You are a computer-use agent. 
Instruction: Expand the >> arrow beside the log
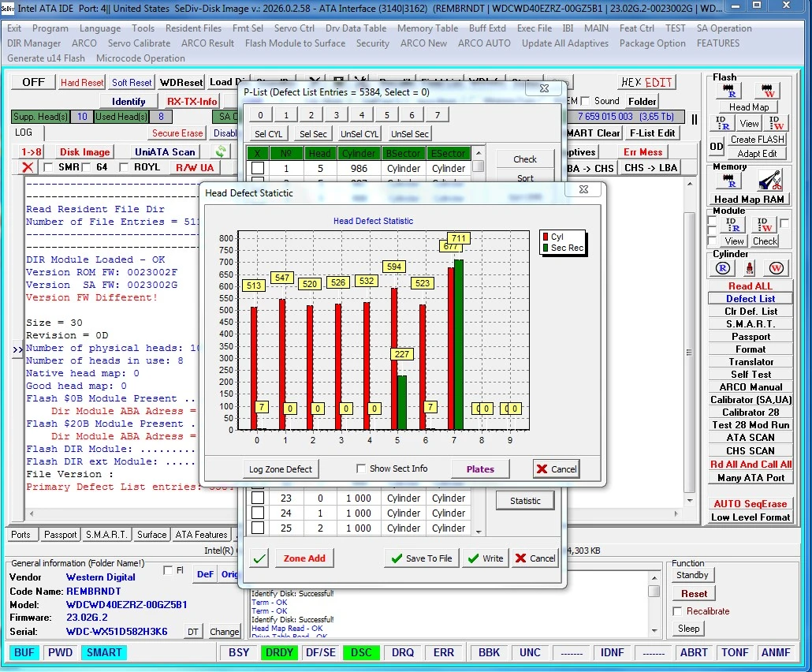(x=17, y=349)
